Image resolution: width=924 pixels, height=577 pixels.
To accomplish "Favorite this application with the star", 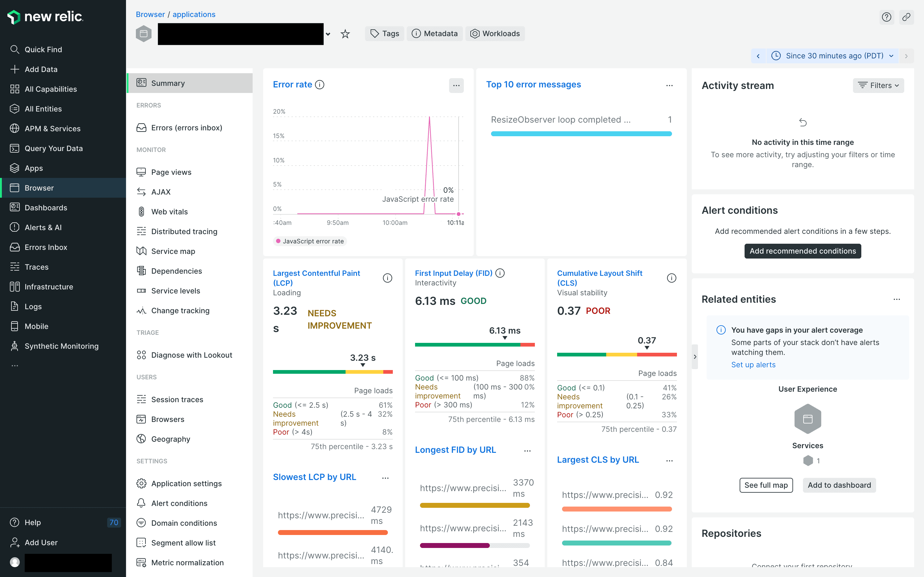I will (345, 34).
